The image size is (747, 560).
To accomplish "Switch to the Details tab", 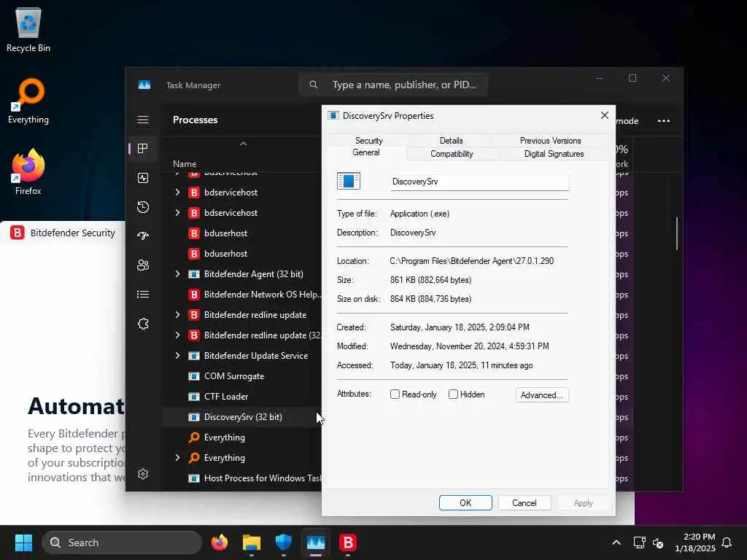I will (451, 141).
